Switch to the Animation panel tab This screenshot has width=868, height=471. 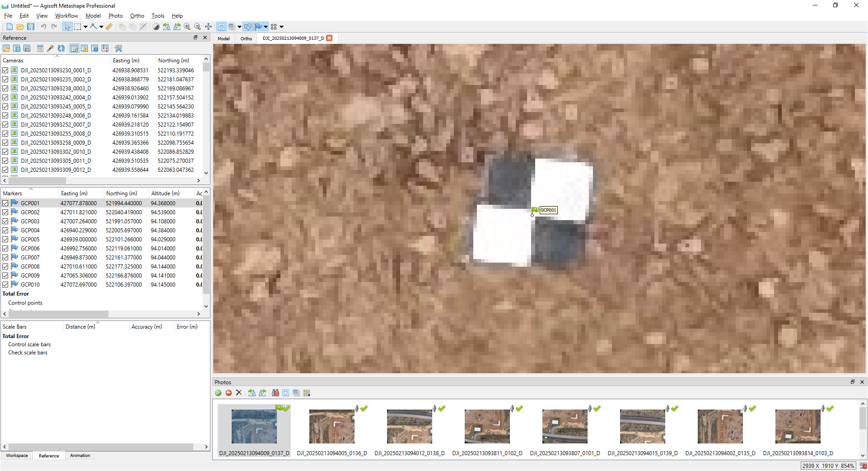(x=80, y=456)
